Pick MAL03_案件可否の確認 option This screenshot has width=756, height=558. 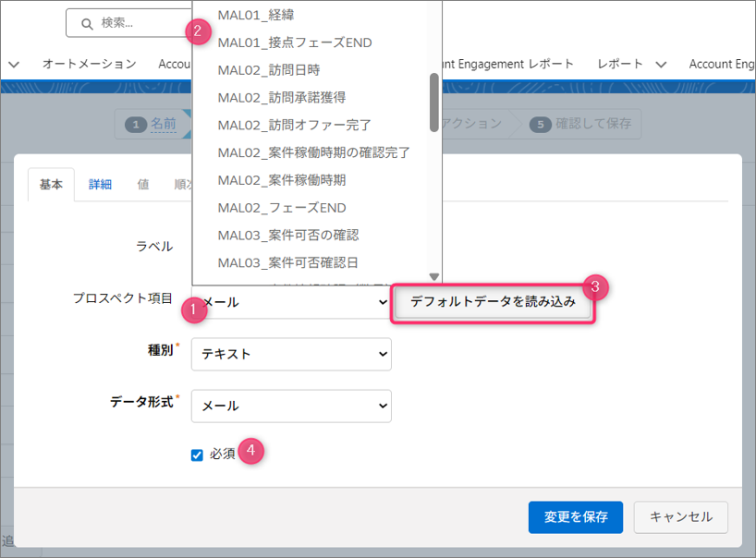pyautogui.click(x=288, y=235)
